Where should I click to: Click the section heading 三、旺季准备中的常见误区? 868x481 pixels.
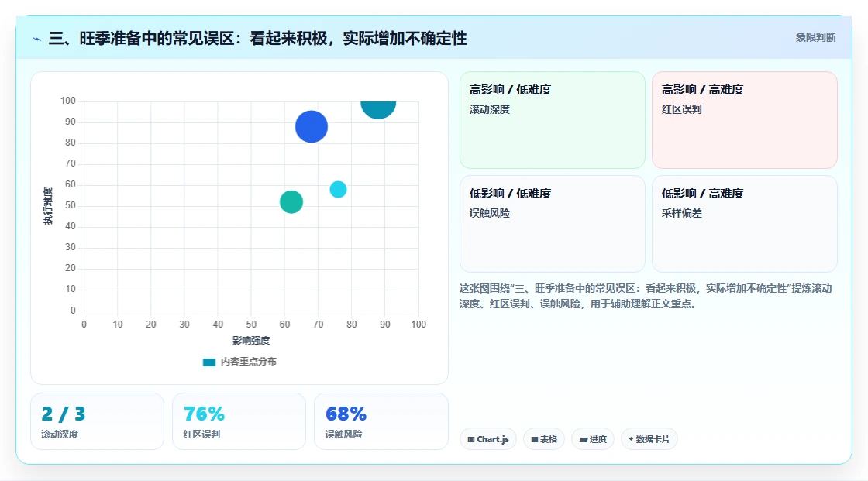258,38
